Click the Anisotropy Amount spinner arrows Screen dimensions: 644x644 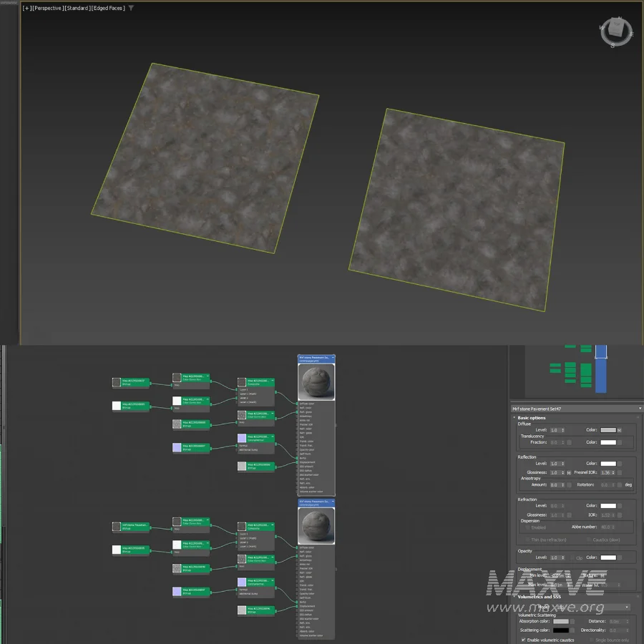[x=562, y=484]
